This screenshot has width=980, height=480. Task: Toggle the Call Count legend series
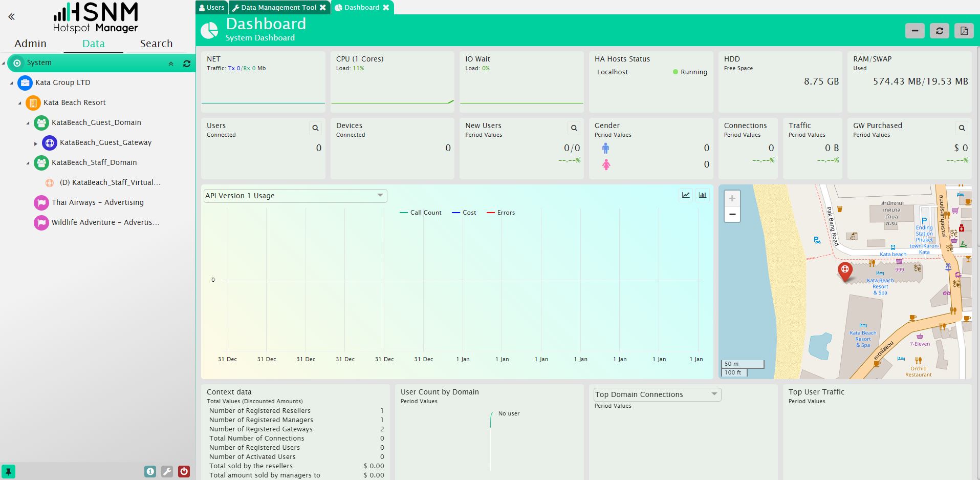420,213
